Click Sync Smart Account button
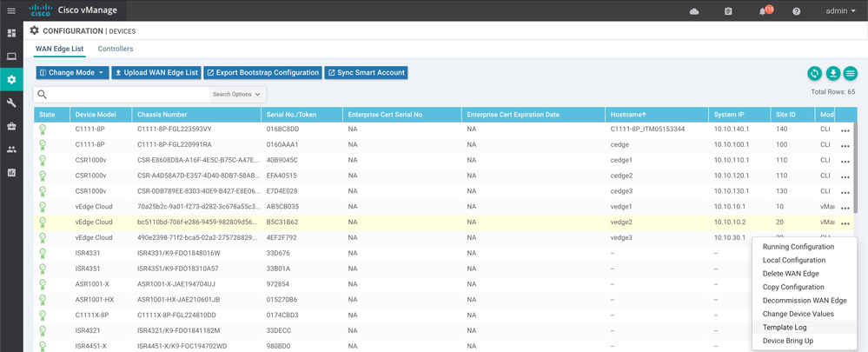The image size is (868, 352). (366, 72)
